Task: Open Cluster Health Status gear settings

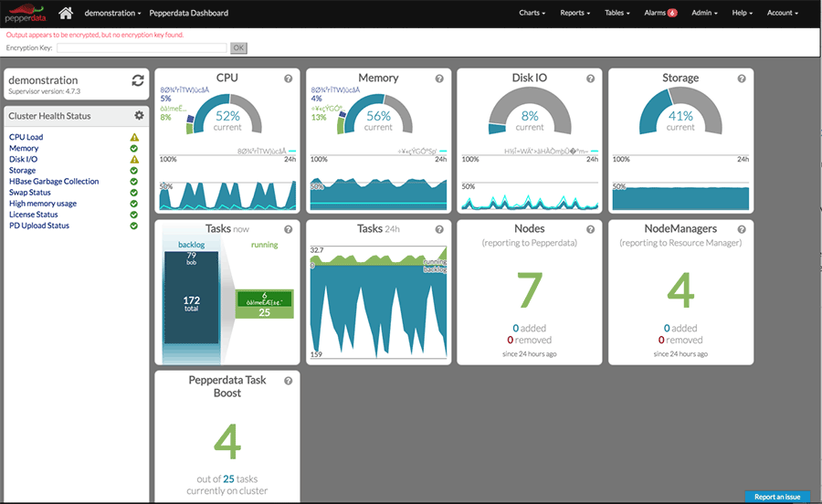Action: coord(139,115)
